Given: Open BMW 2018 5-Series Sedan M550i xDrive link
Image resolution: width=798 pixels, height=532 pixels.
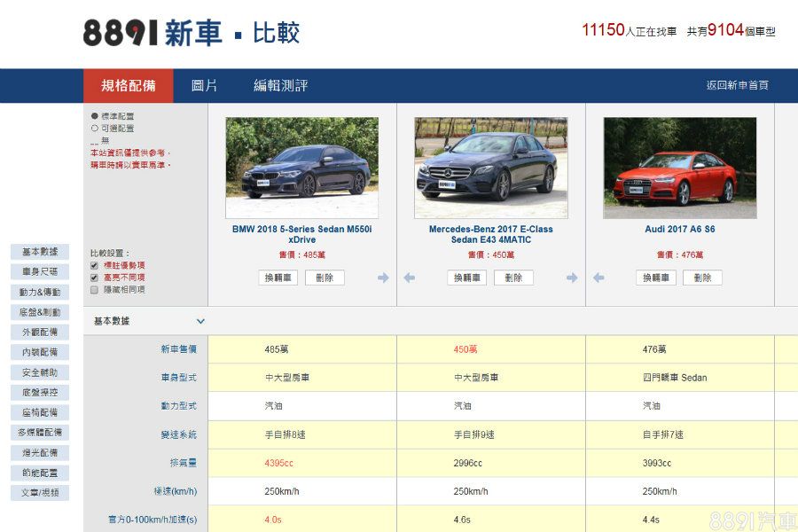Looking at the screenshot, I should pyautogui.click(x=302, y=234).
